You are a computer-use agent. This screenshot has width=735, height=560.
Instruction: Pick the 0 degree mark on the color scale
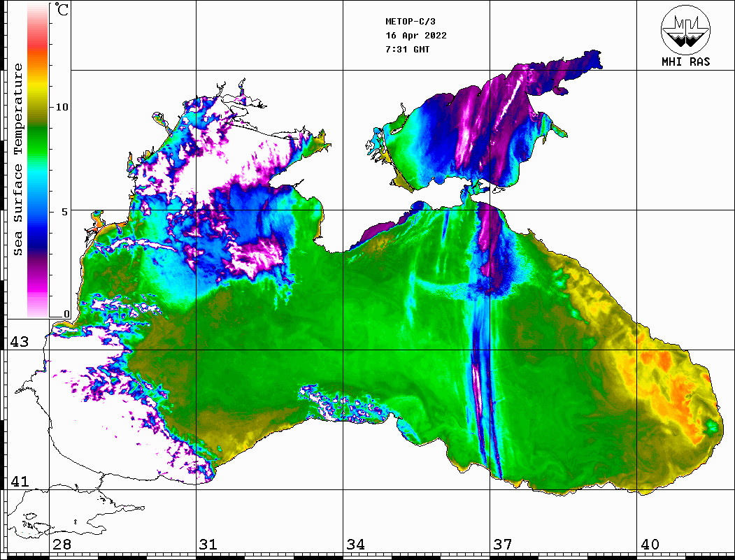click(x=66, y=315)
